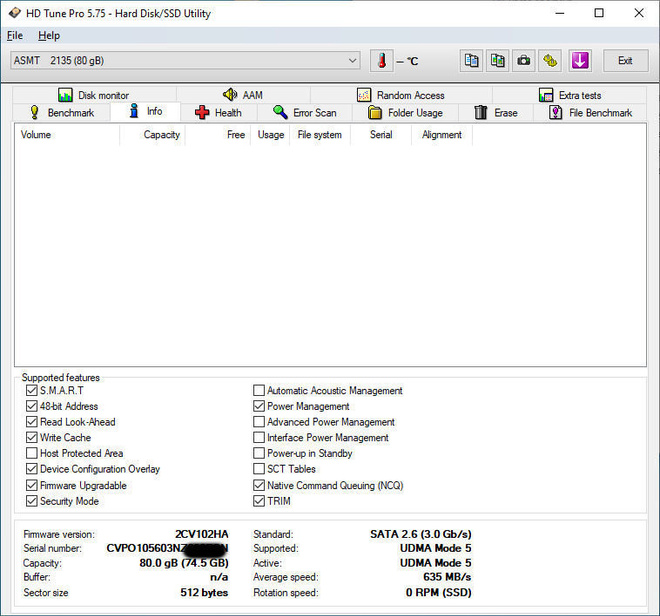Toggle the S.M.A.R.T checkbox
The width and height of the screenshot is (660, 616).
tap(32, 390)
